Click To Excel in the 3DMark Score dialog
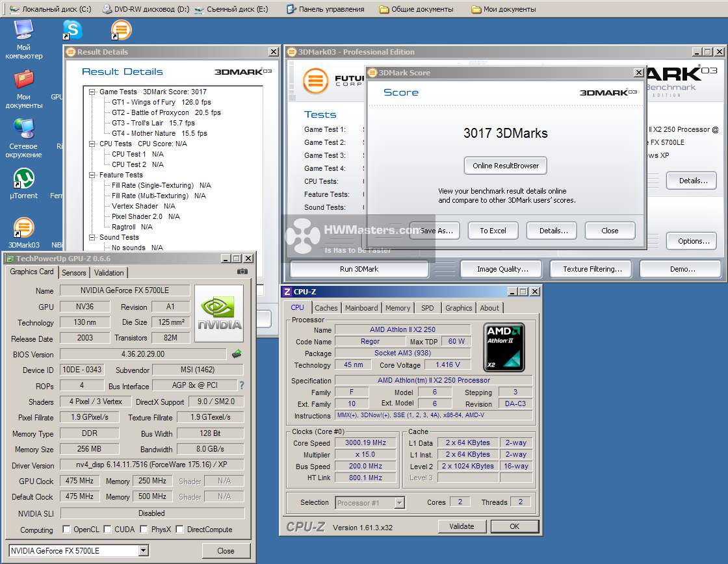 pos(493,231)
